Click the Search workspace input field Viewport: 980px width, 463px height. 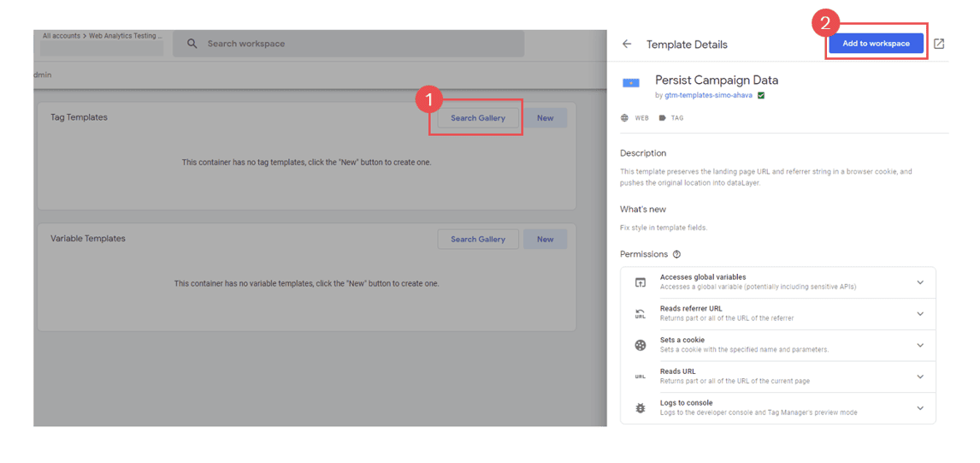[359, 44]
